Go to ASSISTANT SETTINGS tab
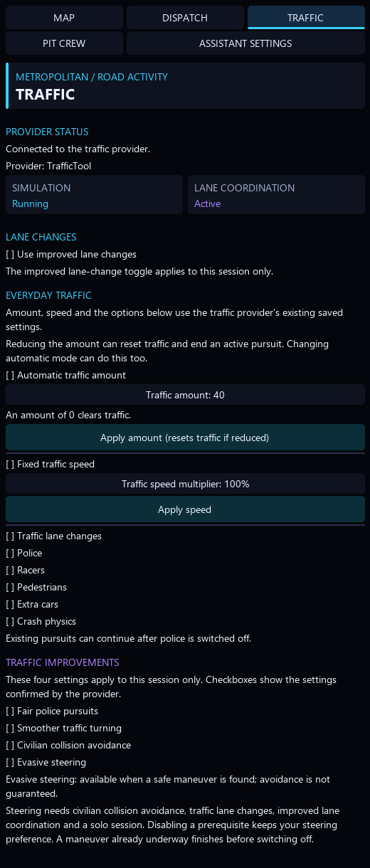 245,43
